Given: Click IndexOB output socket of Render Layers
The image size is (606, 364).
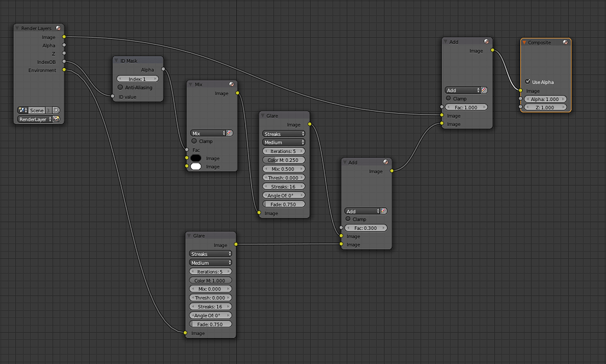Looking at the screenshot, I should (x=64, y=62).
